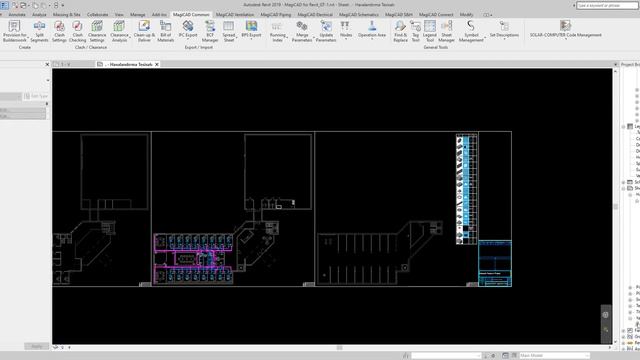
Task: Open Running Index tool
Action: click(x=278, y=31)
